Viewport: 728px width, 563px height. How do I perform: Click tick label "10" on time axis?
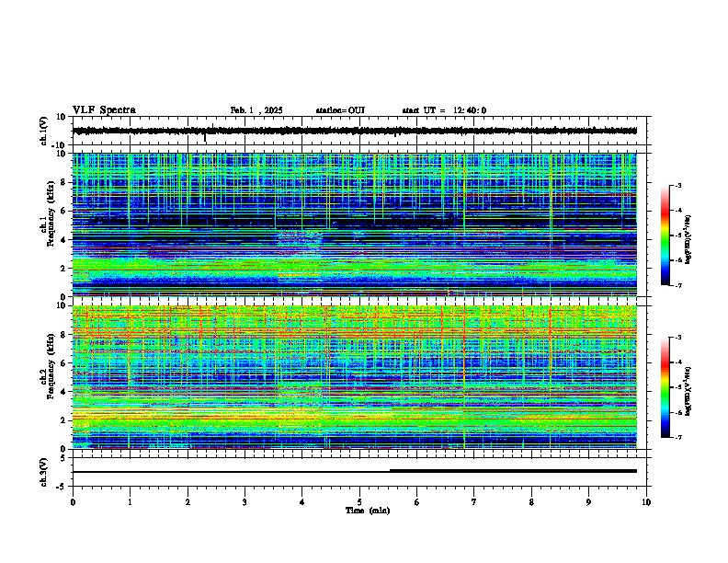pyautogui.click(x=646, y=502)
